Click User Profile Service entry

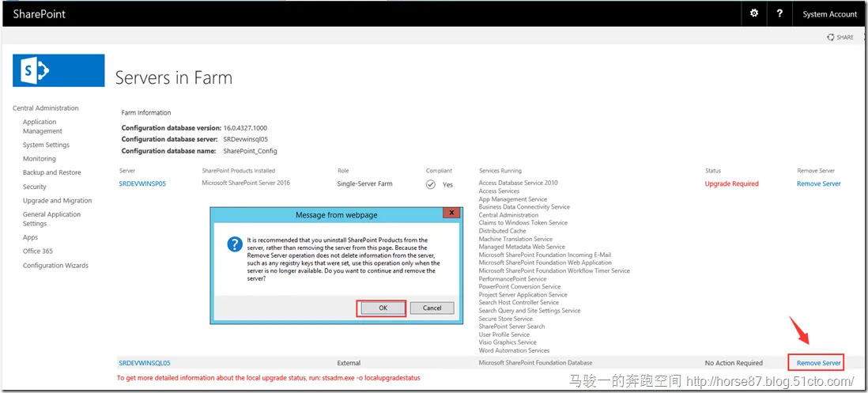click(x=504, y=335)
